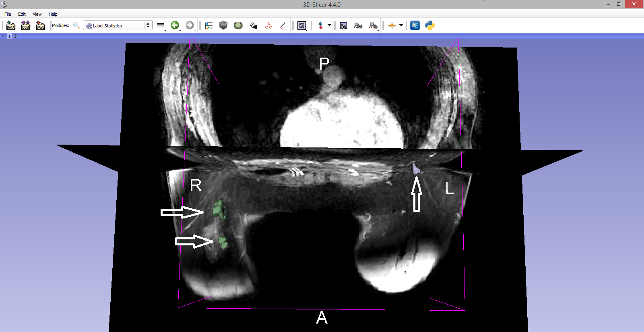Open the DICOM (DCM) import icon
Viewport: 644px width, 332px height.
pyautogui.click(x=26, y=25)
